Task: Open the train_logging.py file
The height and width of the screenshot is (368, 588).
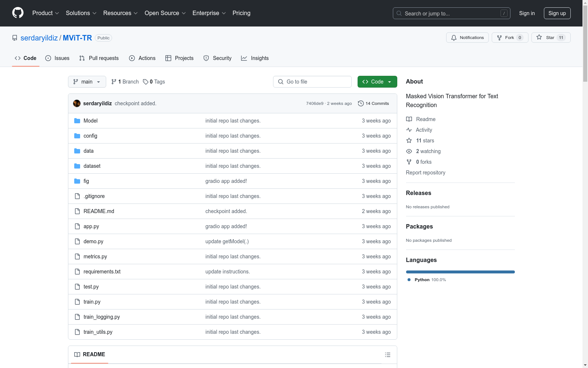Action: [x=102, y=317]
